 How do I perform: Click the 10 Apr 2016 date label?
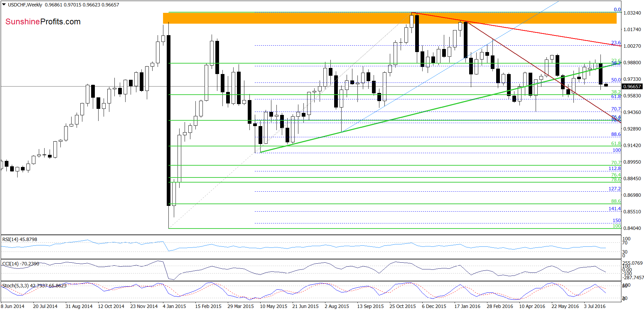tap(532, 306)
